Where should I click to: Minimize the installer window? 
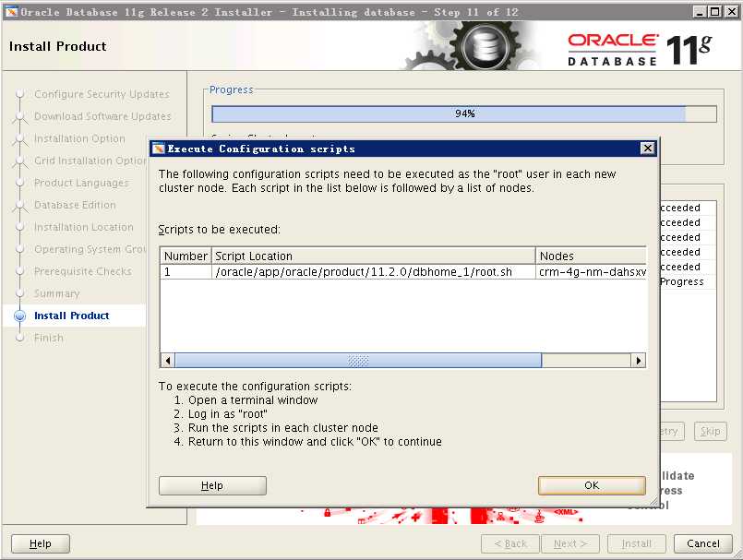click(x=700, y=11)
